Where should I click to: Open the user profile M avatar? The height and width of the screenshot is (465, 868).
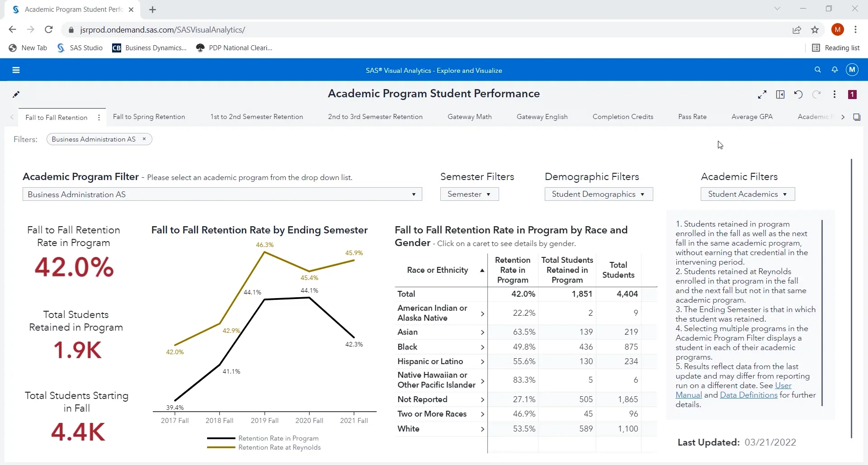click(x=852, y=70)
